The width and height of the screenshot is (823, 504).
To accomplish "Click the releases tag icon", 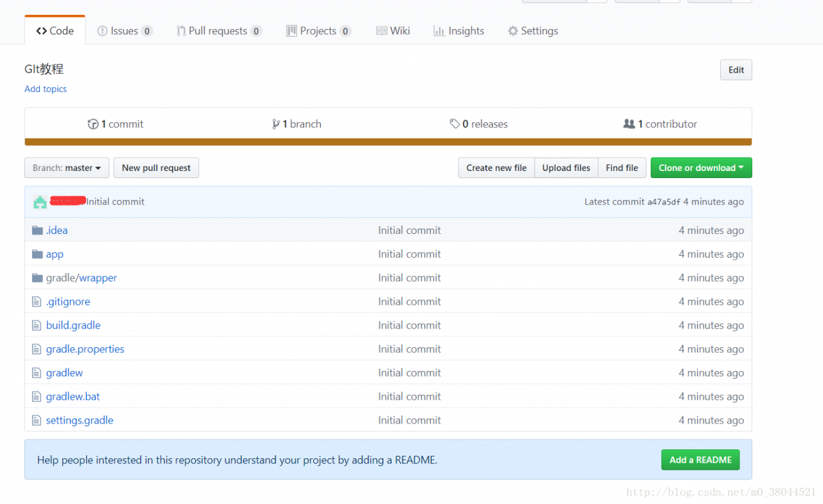I will point(455,124).
